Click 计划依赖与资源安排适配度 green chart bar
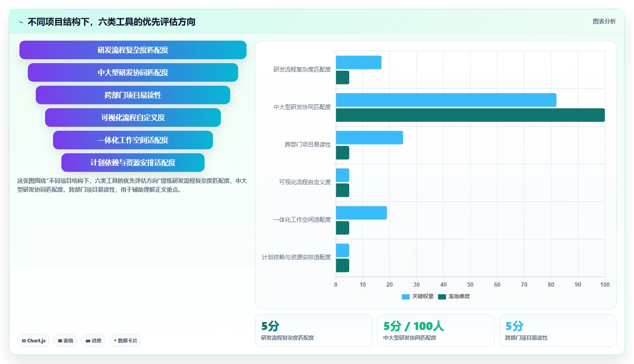 pyautogui.click(x=342, y=265)
